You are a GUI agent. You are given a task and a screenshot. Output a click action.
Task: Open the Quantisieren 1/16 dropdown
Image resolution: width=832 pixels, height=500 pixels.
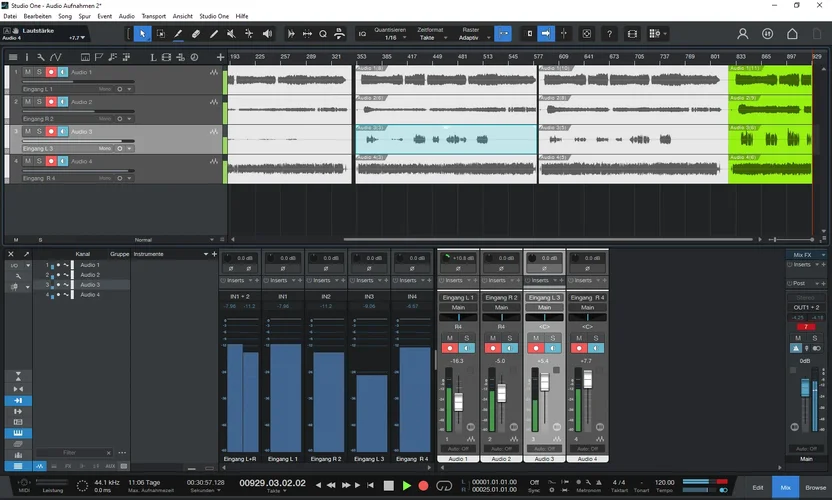tap(390, 37)
